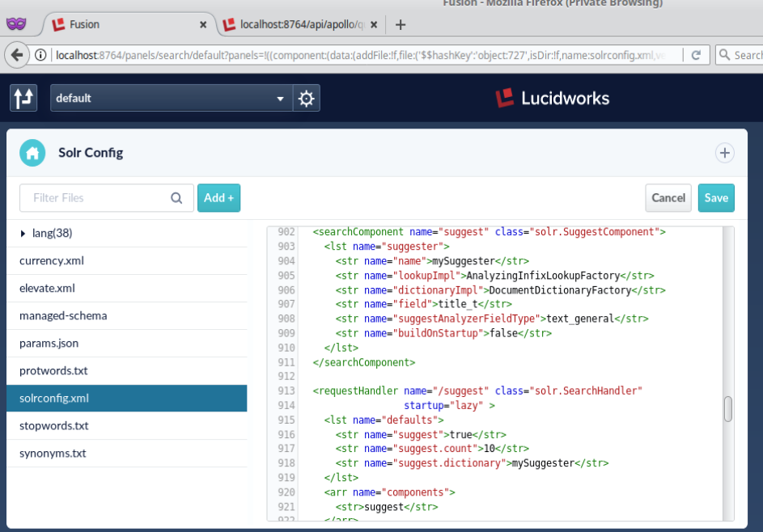Click the arr name="components" line
The image size is (763, 532).
[x=389, y=492]
